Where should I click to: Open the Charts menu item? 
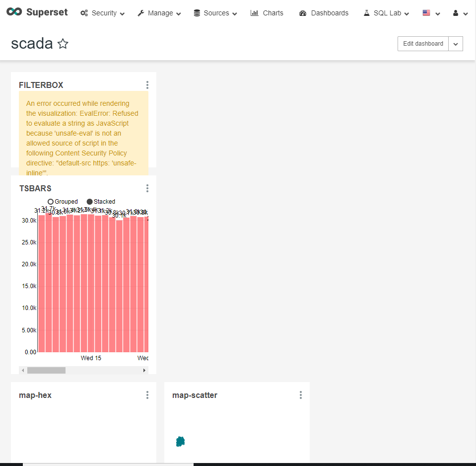click(267, 13)
